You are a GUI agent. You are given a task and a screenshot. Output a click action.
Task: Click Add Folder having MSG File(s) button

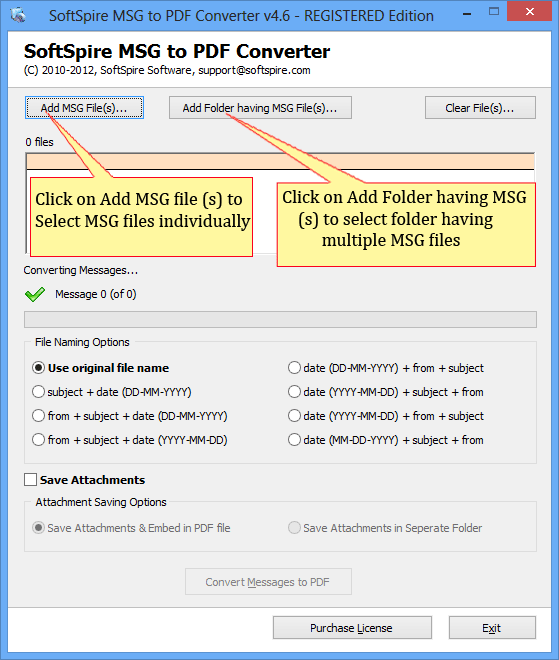point(260,108)
